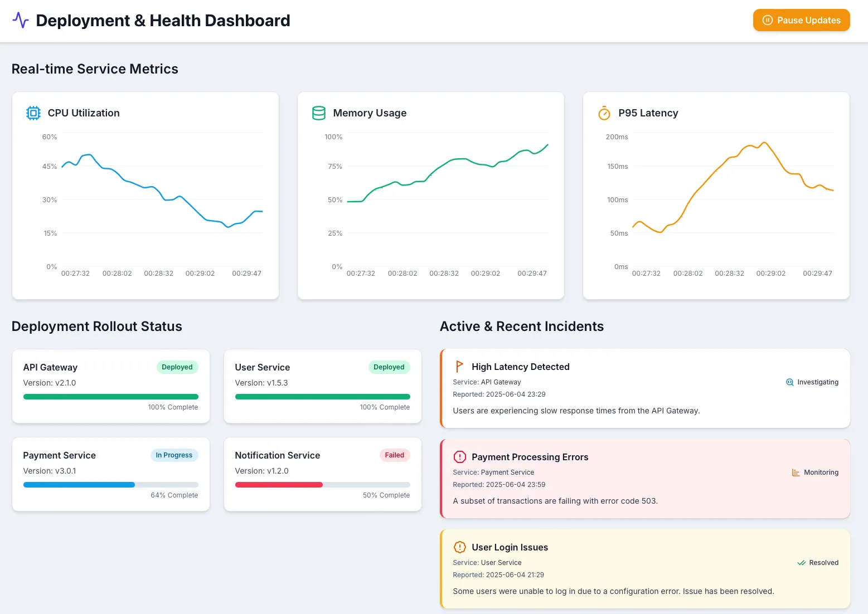The image size is (868, 614).
Task: Click the Payment Service blue progress bar
Action: [x=79, y=485]
